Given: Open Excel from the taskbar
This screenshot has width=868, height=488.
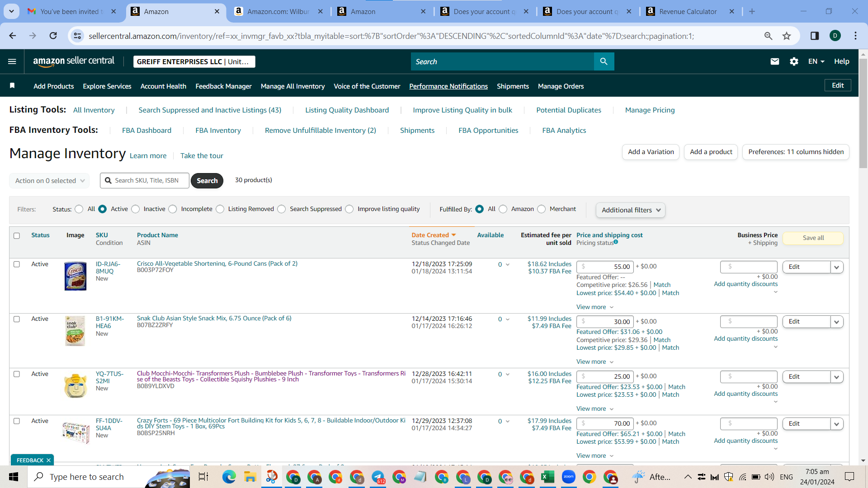Looking at the screenshot, I should 548,477.
